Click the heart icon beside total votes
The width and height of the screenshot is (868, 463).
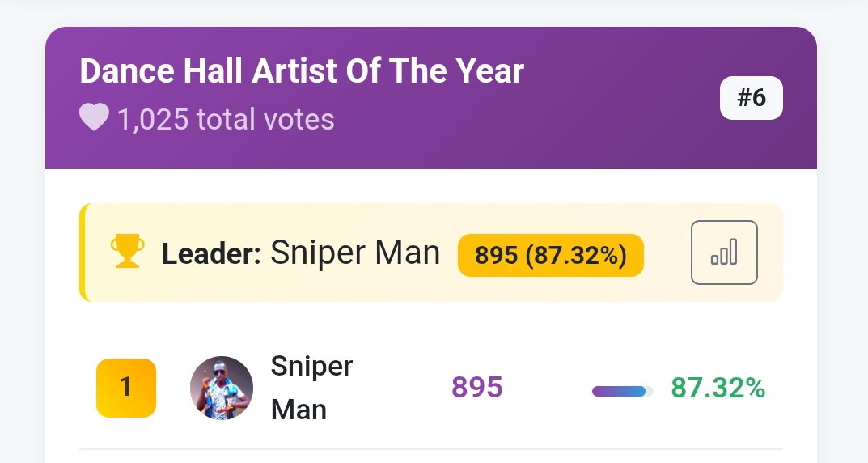pyautogui.click(x=94, y=118)
